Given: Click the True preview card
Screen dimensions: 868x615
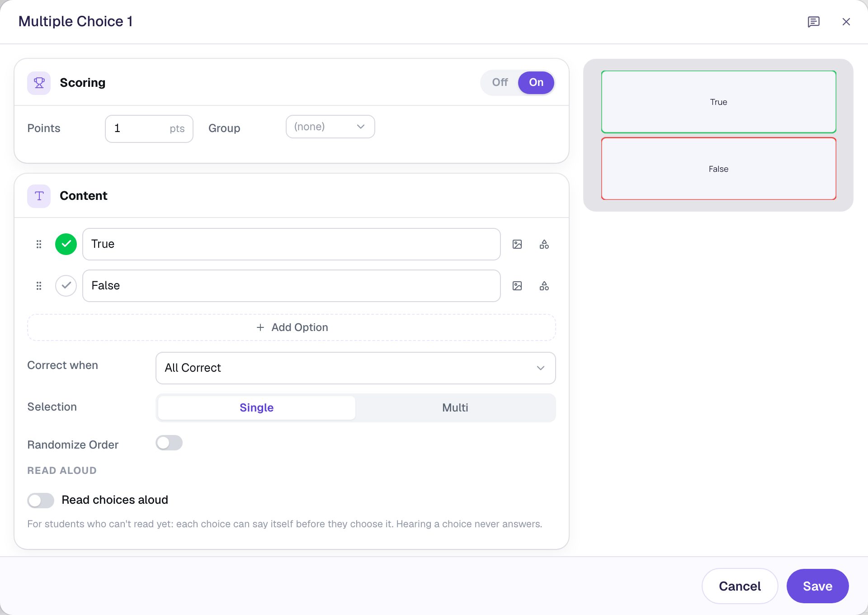Looking at the screenshot, I should (x=718, y=102).
